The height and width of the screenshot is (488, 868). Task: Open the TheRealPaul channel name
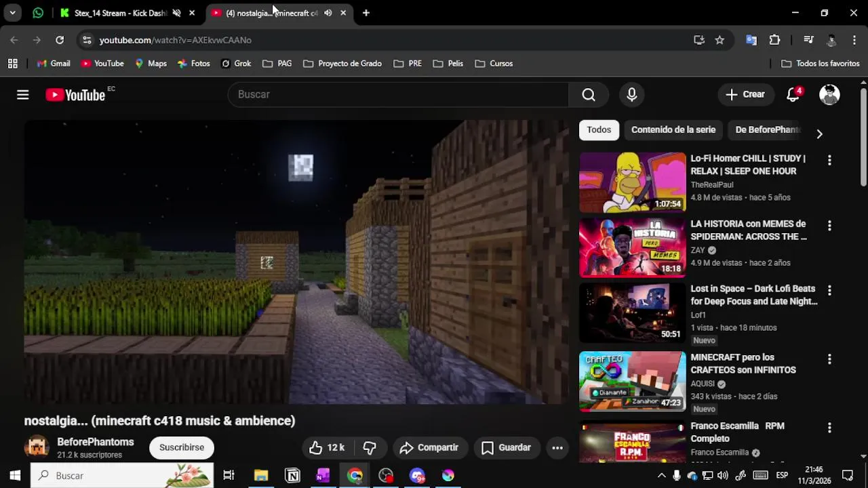pyautogui.click(x=712, y=185)
